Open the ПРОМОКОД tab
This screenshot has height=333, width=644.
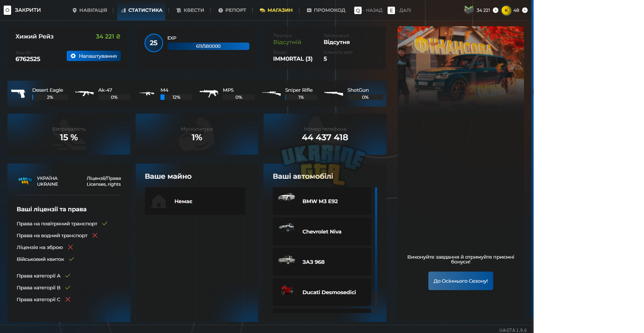pyautogui.click(x=326, y=10)
